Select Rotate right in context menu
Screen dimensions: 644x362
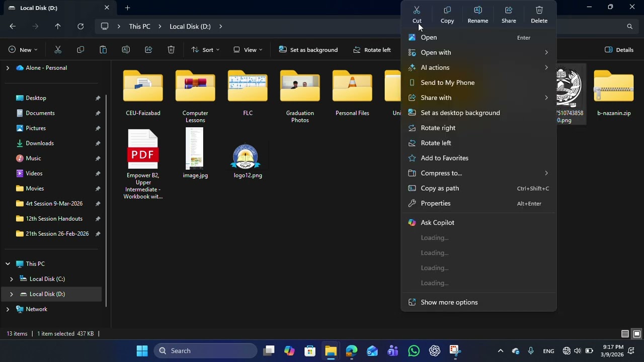pyautogui.click(x=478, y=128)
